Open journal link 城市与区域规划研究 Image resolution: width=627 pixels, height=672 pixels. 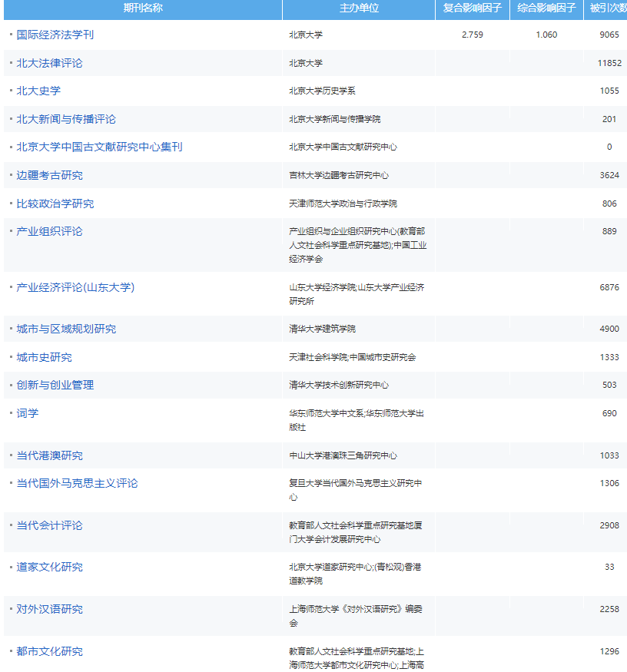66,329
